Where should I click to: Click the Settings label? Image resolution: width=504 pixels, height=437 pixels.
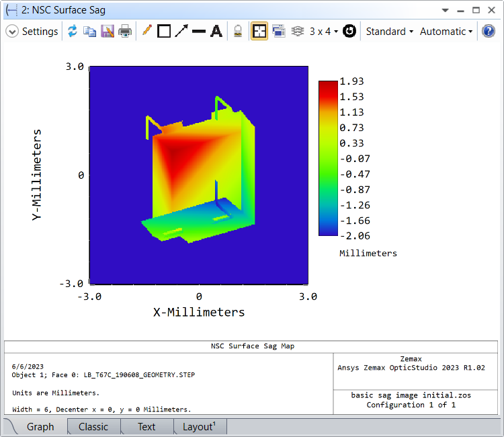click(x=40, y=32)
